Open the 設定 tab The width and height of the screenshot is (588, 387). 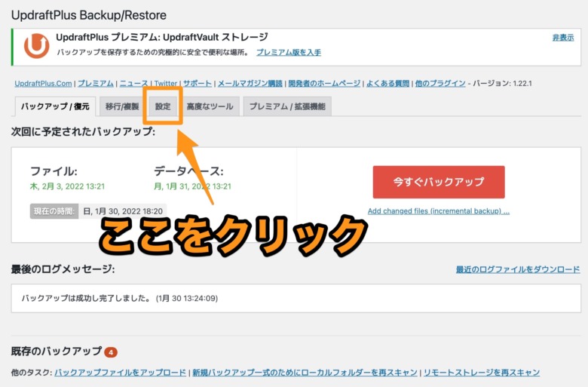coord(163,106)
